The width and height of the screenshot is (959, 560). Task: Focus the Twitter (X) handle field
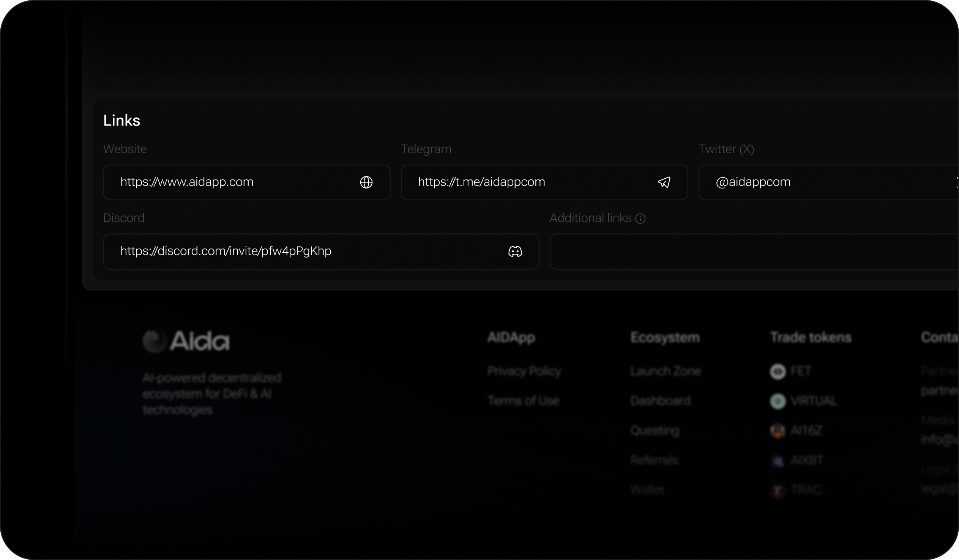[818, 182]
